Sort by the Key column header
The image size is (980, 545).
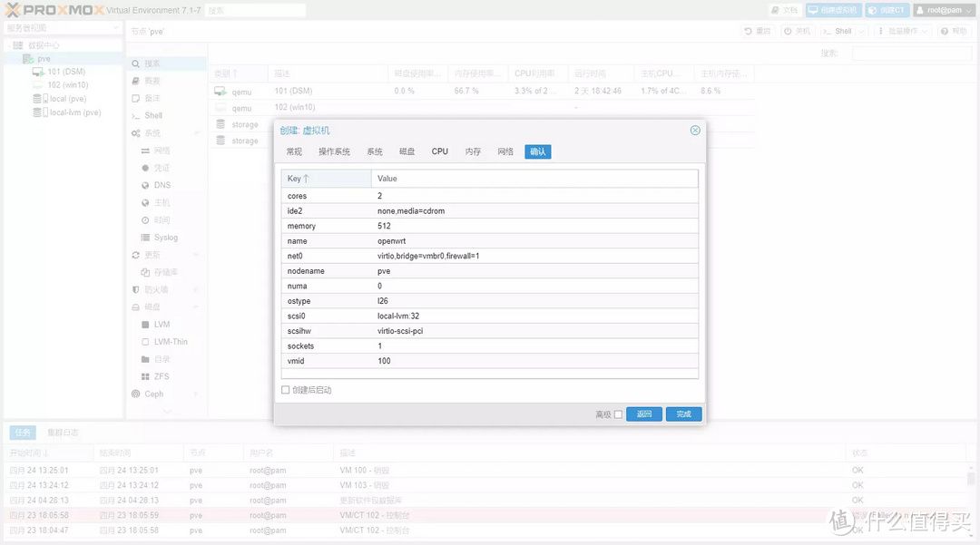click(x=298, y=179)
